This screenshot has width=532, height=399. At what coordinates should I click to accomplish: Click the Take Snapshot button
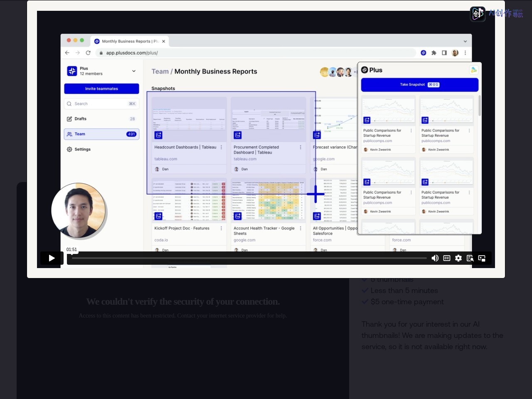pyautogui.click(x=420, y=85)
